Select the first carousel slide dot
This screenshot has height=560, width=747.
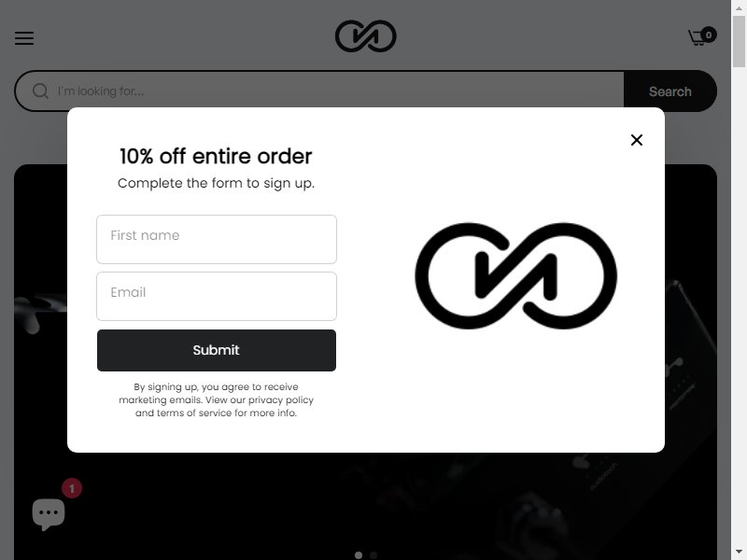(359, 555)
